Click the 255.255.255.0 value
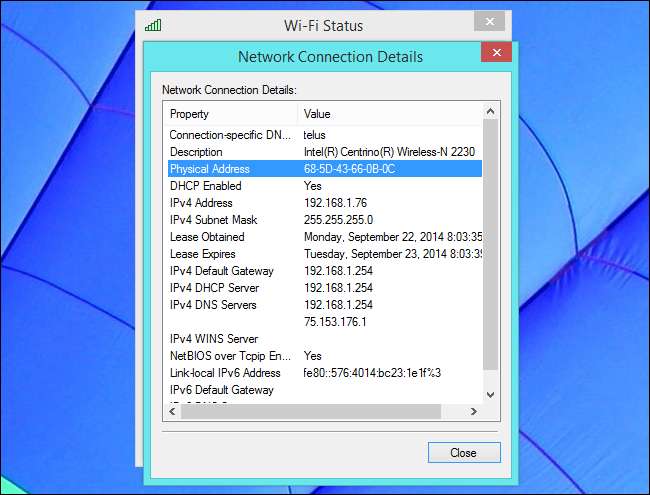The width and height of the screenshot is (650, 495). 338,220
